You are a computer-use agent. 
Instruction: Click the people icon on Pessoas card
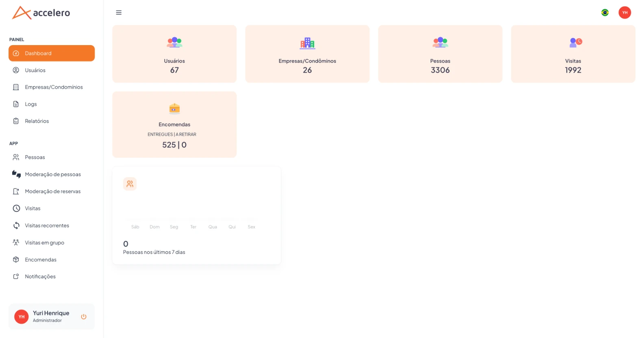440,42
